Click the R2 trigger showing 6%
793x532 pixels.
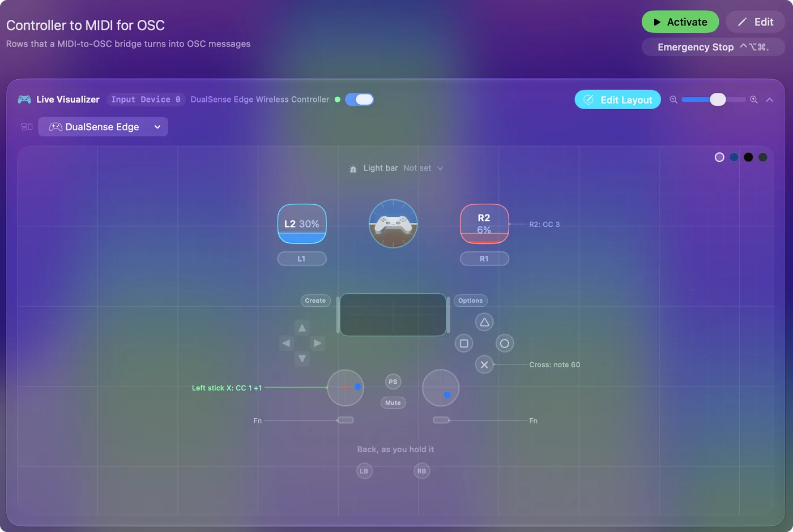[484, 224]
